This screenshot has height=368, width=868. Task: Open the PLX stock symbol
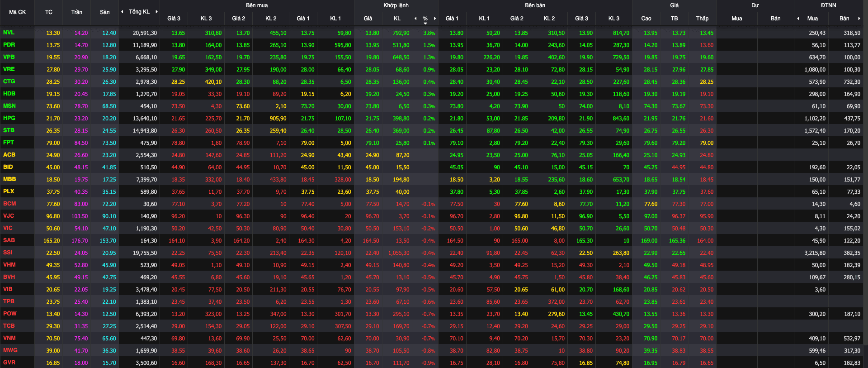click(9, 191)
